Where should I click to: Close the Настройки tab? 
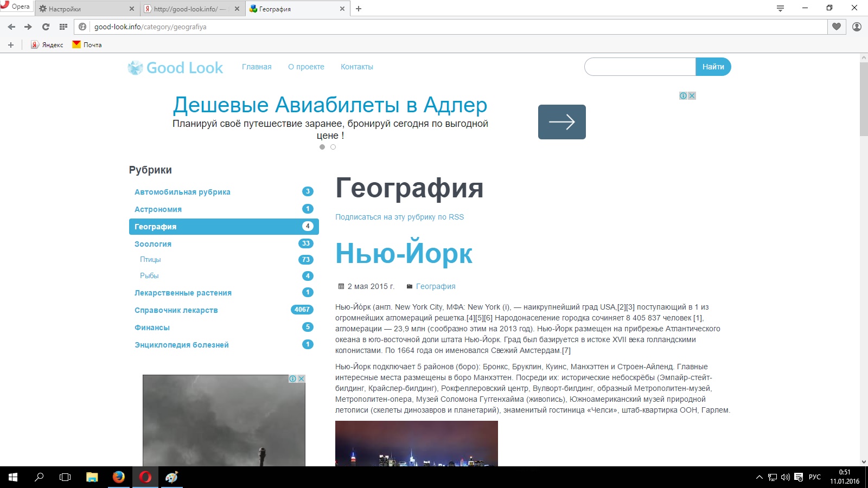coord(132,9)
